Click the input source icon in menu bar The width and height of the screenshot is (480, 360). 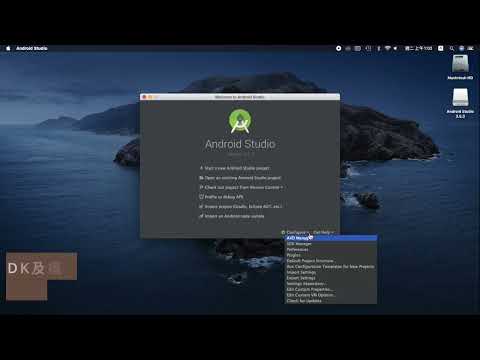[x=441, y=48]
